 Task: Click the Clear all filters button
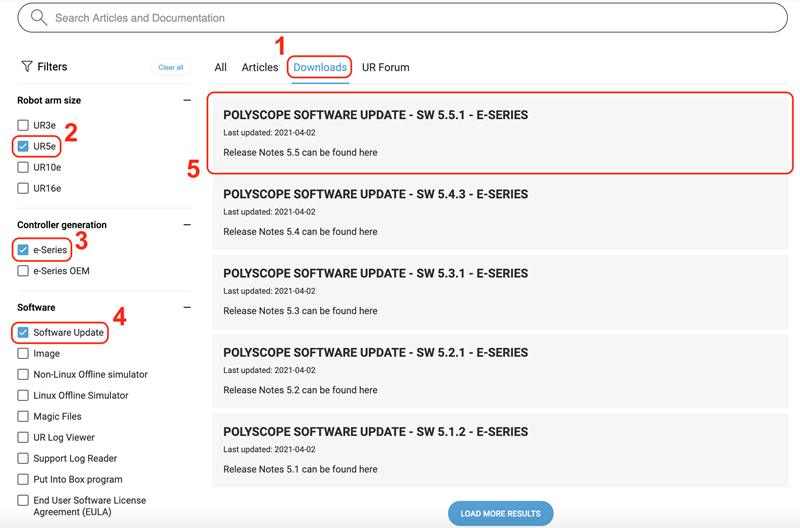pyautogui.click(x=170, y=67)
